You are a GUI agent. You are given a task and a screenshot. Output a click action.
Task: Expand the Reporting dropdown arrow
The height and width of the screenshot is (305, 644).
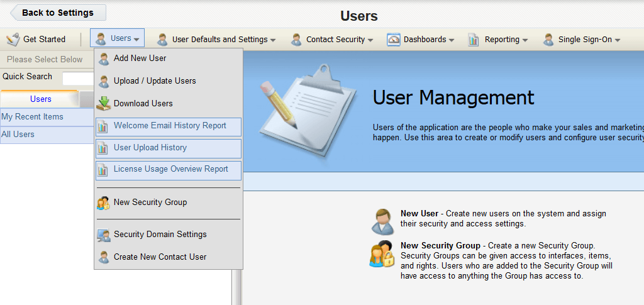point(525,40)
